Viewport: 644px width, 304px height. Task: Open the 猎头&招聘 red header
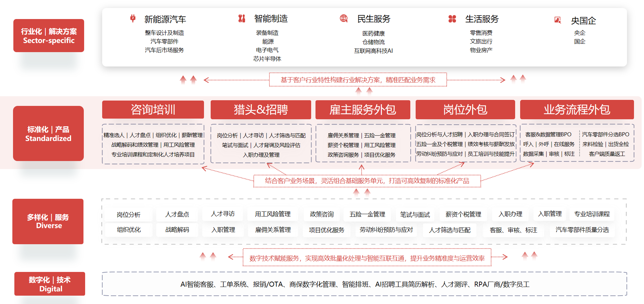(x=261, y=110)
